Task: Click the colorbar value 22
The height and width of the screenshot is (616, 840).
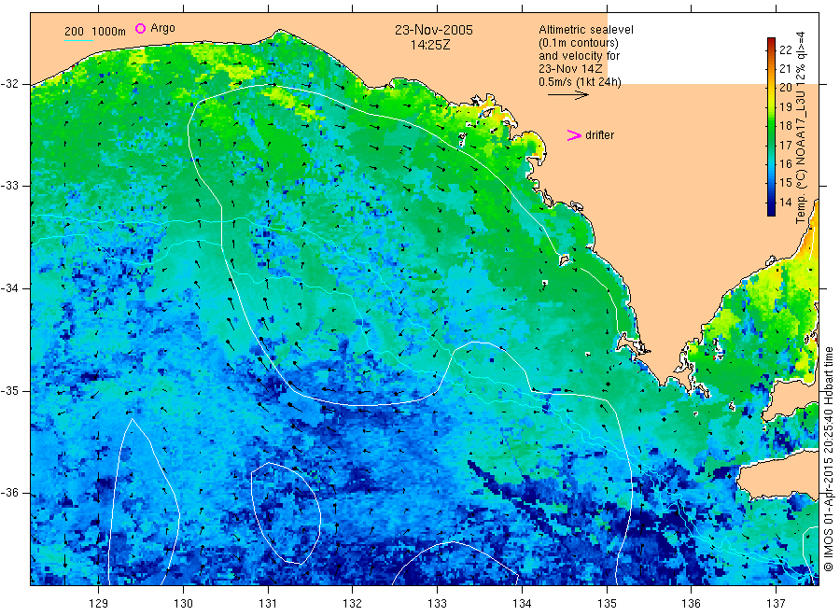Action: click(x=785, y=49)
